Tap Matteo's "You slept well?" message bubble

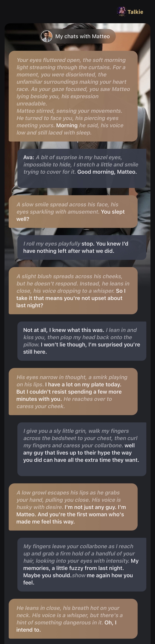[73, 211]
